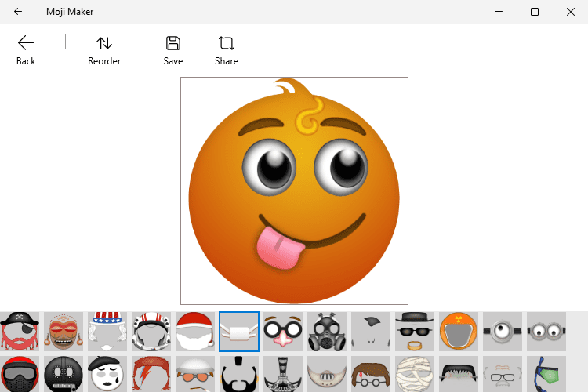588x392 pixels.
Task: Maximize the Moji Maker window
Action: (535, 12)
